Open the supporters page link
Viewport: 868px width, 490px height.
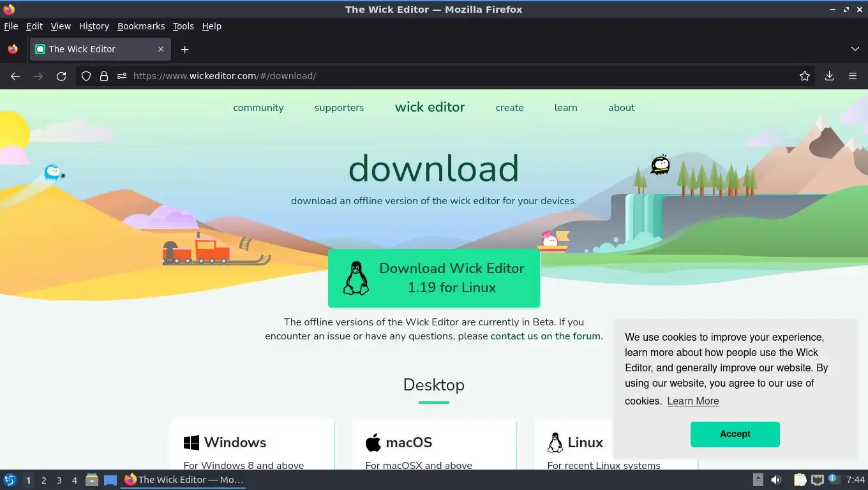[x=339, y=108]
